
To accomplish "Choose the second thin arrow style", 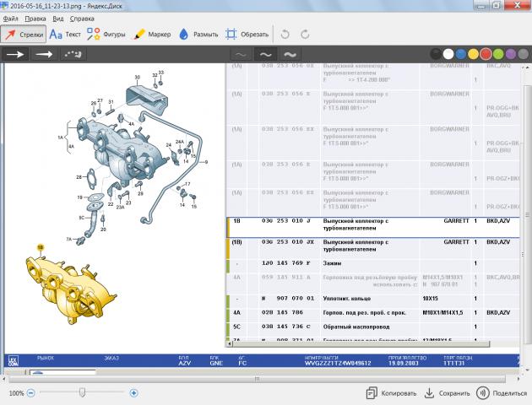I will [44, 54].
